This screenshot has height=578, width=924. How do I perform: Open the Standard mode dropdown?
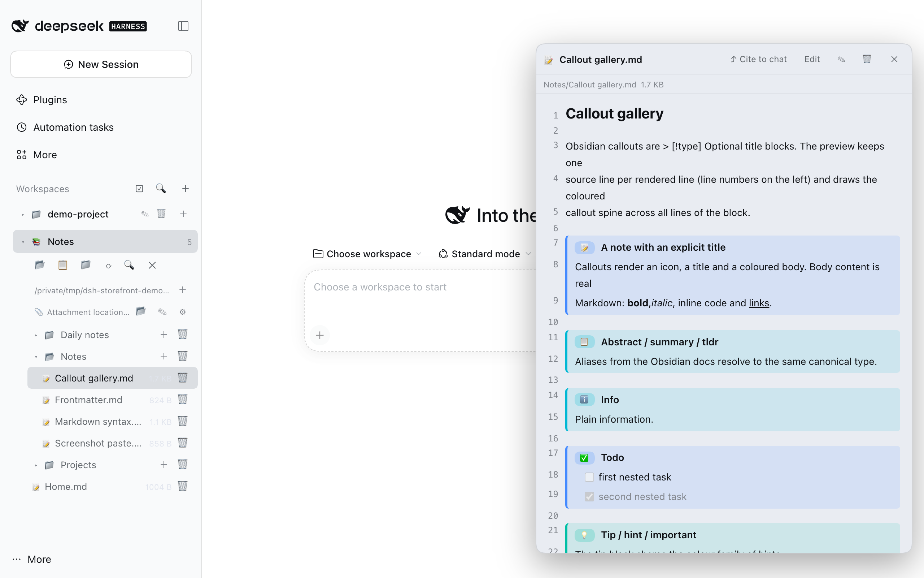click(x=485, y=254)
